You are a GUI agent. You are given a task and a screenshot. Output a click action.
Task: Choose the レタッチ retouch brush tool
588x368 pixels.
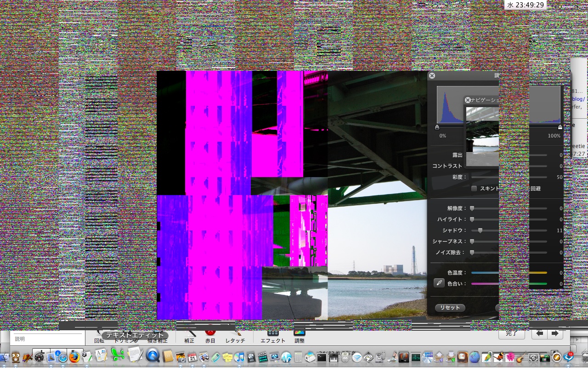point(235,333)
